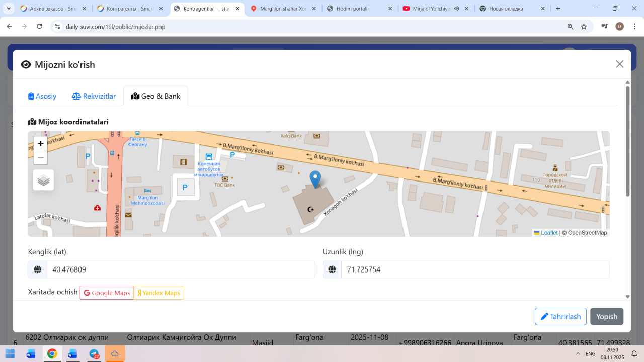The image size is (644, 362).
Task: Select the Geo & Bank tab
Action: tap(155, 96)
